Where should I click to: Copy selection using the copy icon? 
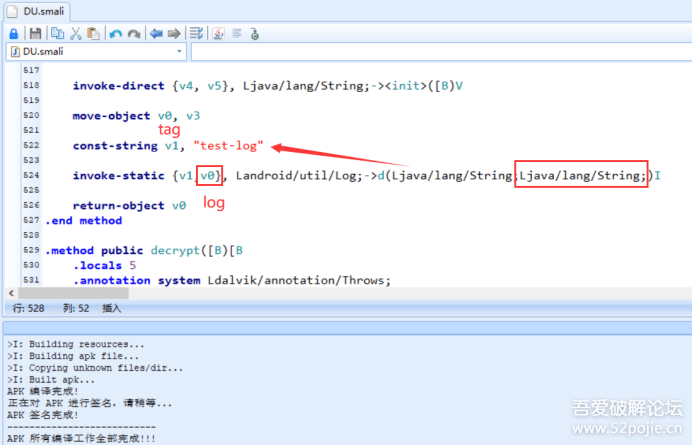57,34
